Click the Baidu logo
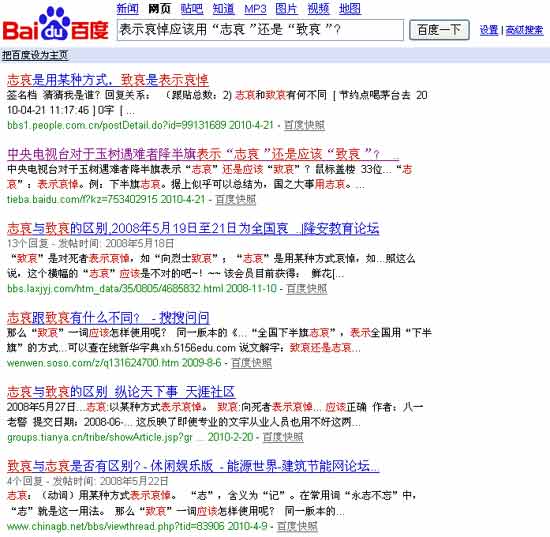The height and width of the screenshot is (537, 550). (x=55, y=24)
